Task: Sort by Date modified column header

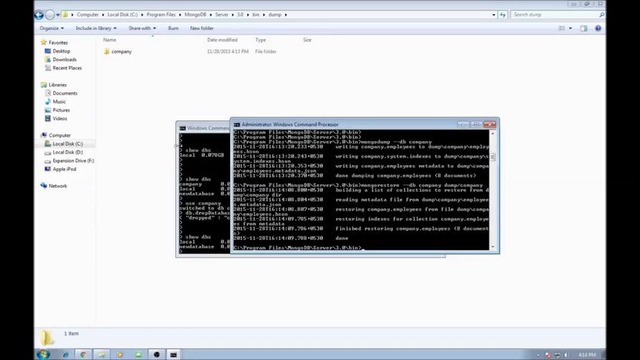Action: point(222,40)
